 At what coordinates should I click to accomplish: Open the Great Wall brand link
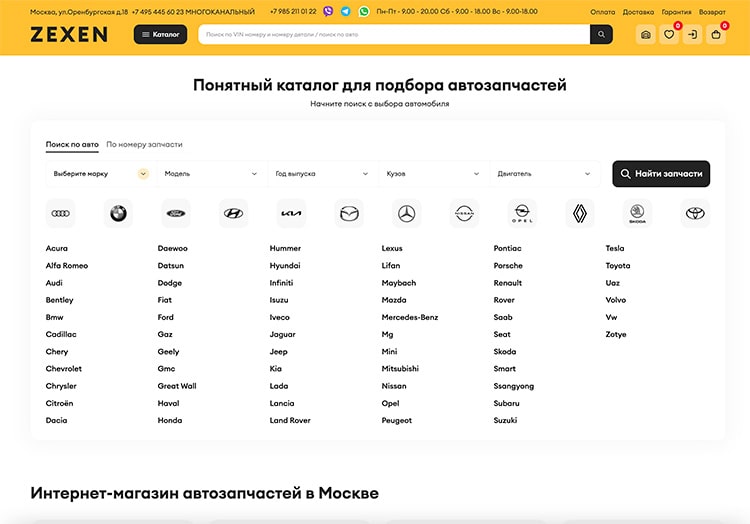(x=177, y=386)
